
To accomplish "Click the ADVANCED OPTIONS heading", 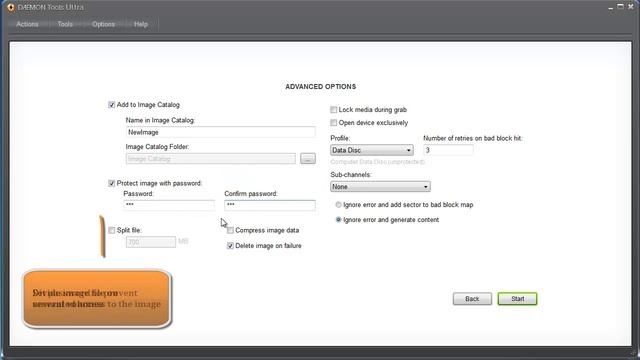I will [320, 87].
